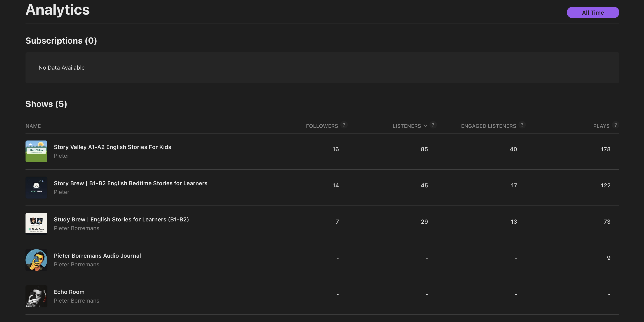Click Story Valley followers value 16
Image resolution: width=644 pixels, height=322 pixels.
336,149
